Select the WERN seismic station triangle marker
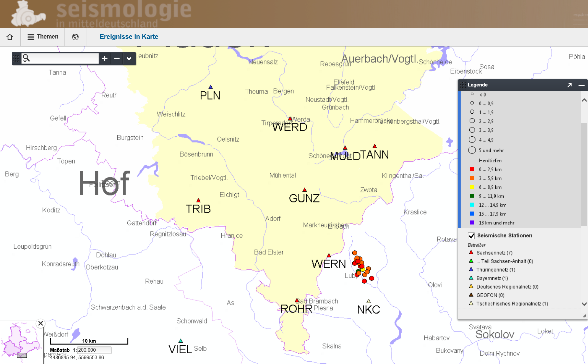The image size is (588, 364). pyautogui.click(x=329, y=256)
